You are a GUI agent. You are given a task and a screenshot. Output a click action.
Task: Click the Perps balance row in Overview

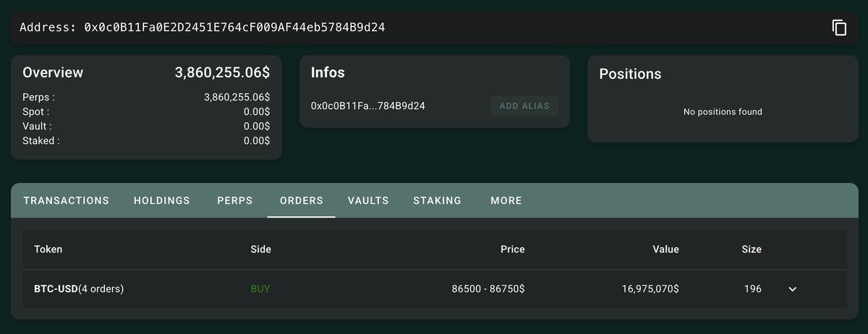tap(146, 97)
